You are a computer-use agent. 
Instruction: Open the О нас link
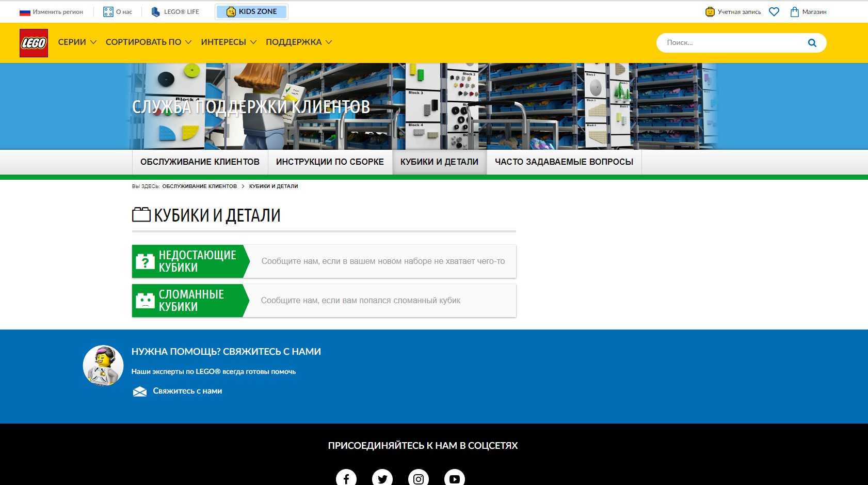(124, 12)
